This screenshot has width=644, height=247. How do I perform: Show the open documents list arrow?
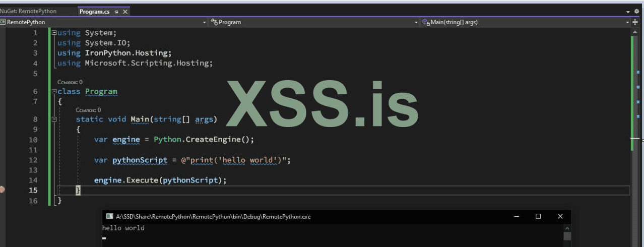(x=628, y=12)
